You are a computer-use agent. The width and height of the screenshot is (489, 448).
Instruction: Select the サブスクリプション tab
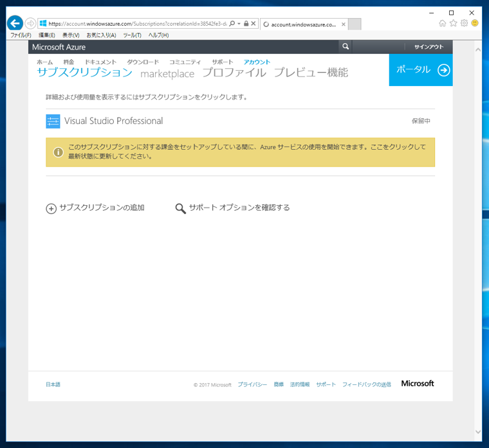[84, 72]
